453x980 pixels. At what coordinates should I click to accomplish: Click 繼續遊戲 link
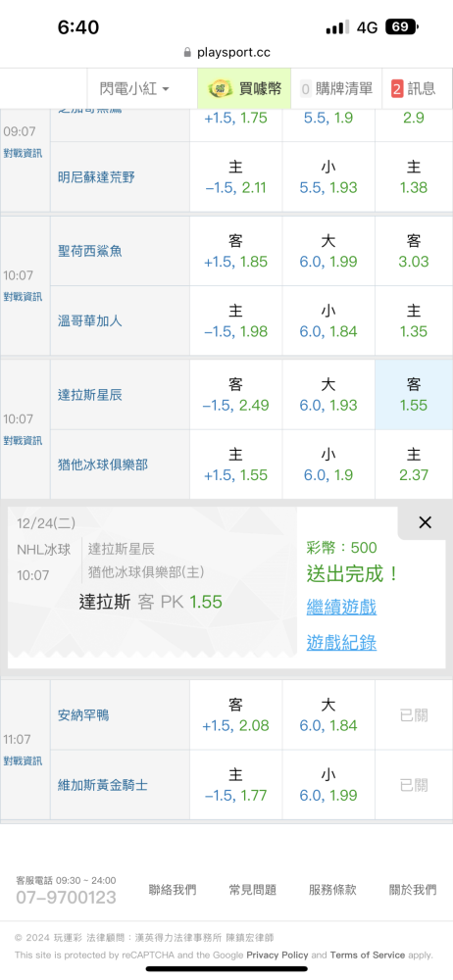pyautogui.click(x=341, y=607)
